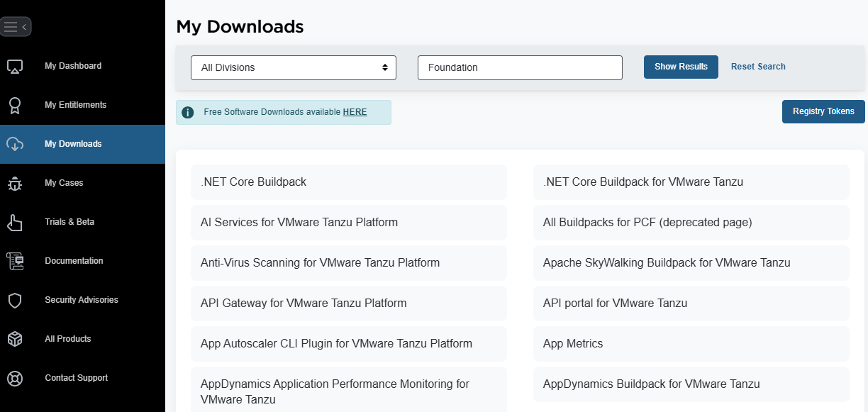Open My Entitlements in the sidebar
The width and height of the screenshot is (868, 412).
click(x=75, y=105)
